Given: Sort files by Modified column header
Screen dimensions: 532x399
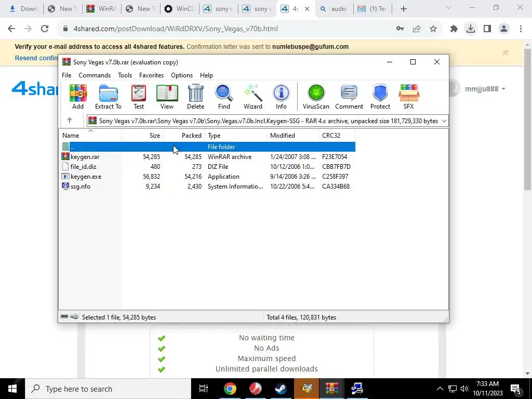Looking at the screenshot, I should click(293, 136).
